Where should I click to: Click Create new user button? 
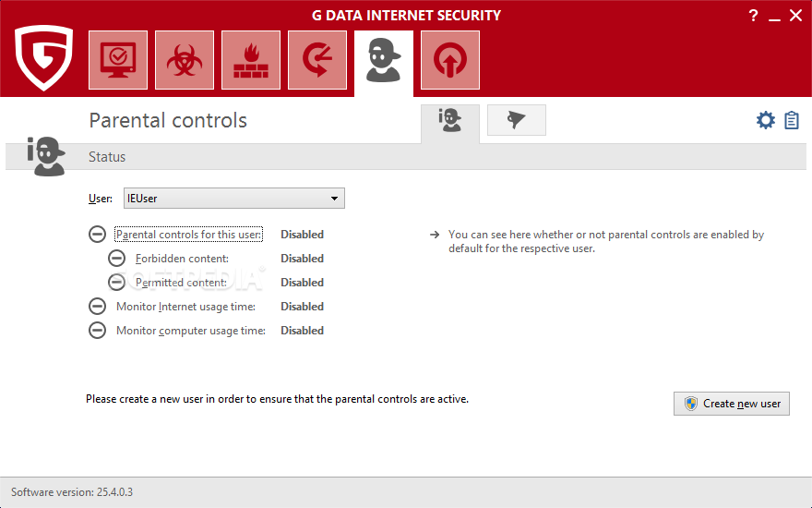(x=731, y=404)
